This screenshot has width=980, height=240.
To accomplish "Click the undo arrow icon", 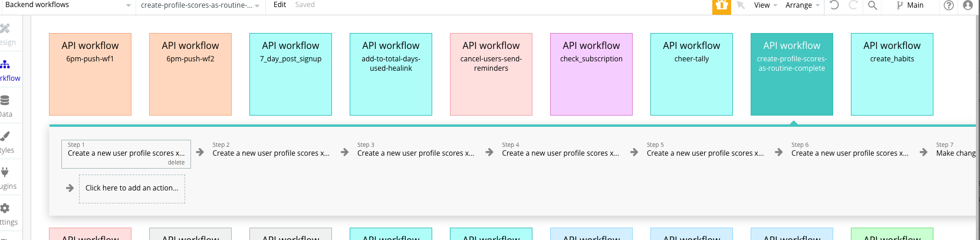I will tap(834, 5).
